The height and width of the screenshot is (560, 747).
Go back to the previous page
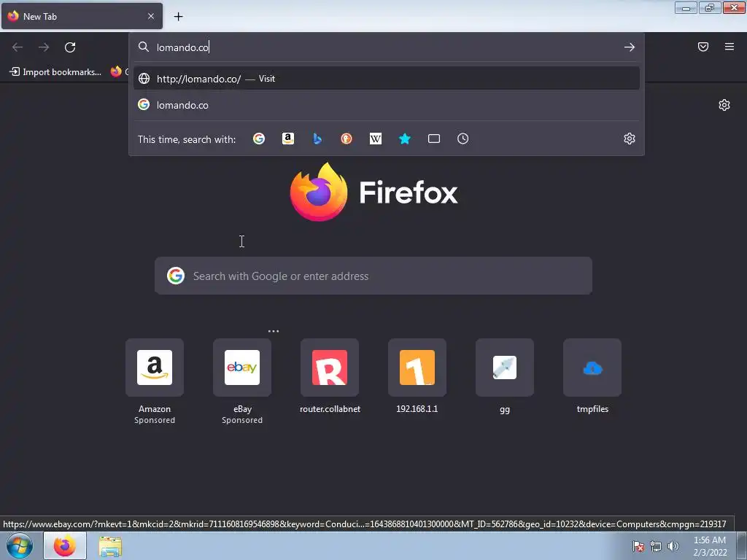click(18, 47)
